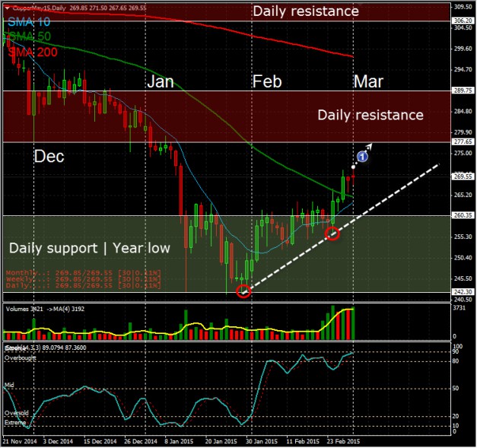477x448 pixels.
Task: Click the stochastic scale value 20
Action: pos(456,416)
